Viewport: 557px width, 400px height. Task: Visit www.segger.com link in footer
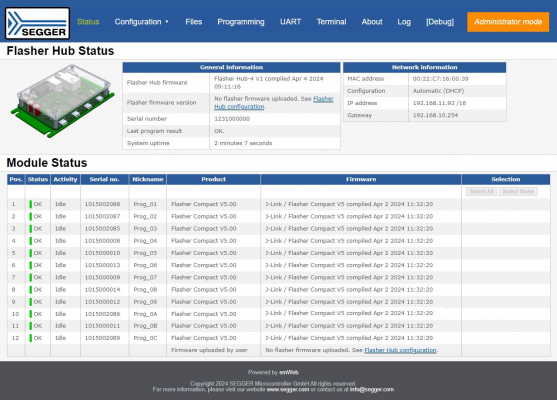click(288, 389)
